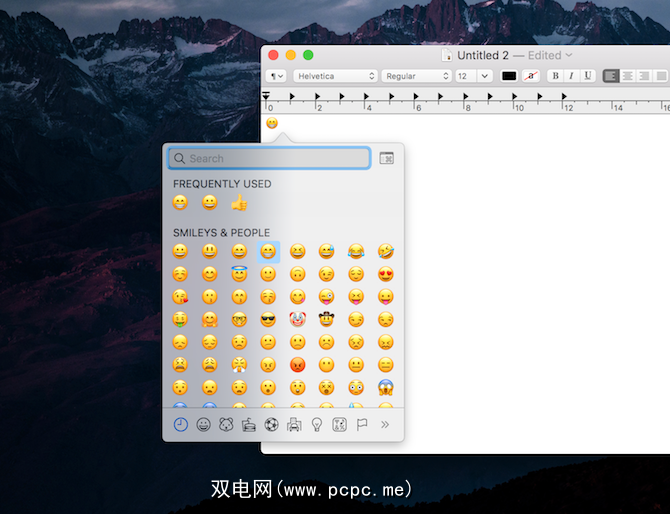Click the emoji Search field
The width and height of the screenshot is (670, 514).
pyautogui.click(x=269, y=158)
